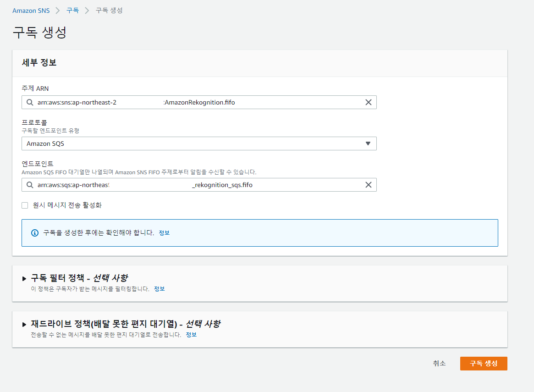Expand the 재드라이브 정책 section
This screenshot has width=534, height=392.
click(x=24, y=325)
